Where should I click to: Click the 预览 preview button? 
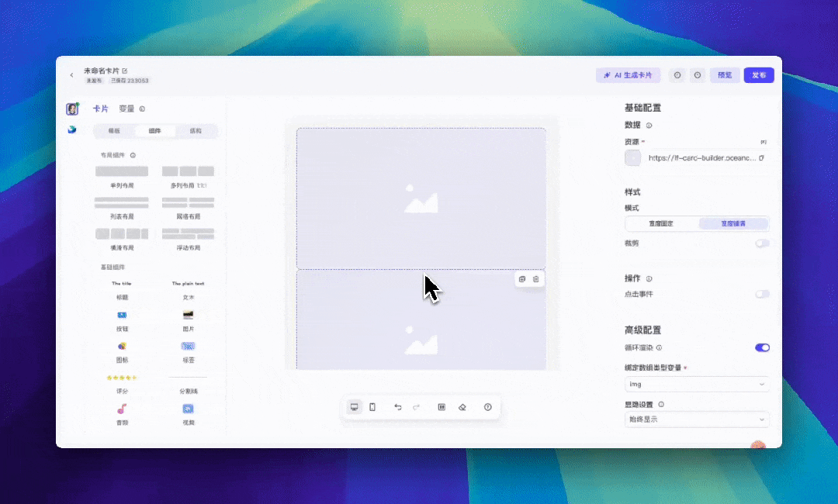coord(725,75)
